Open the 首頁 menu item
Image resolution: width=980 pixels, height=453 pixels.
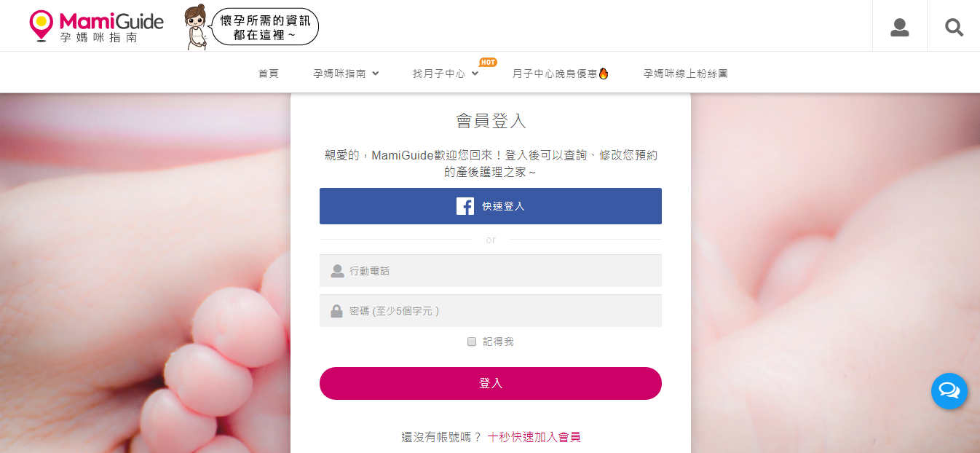(x=268, y=73)
